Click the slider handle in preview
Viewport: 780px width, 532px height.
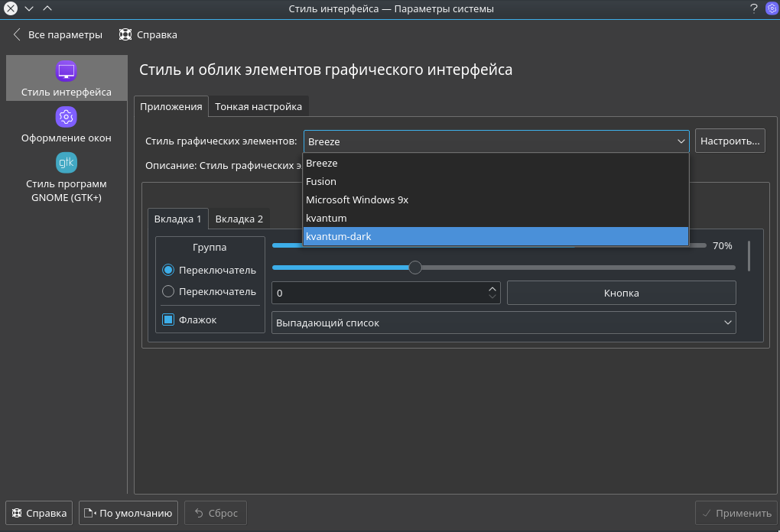(x=415, y=268)
